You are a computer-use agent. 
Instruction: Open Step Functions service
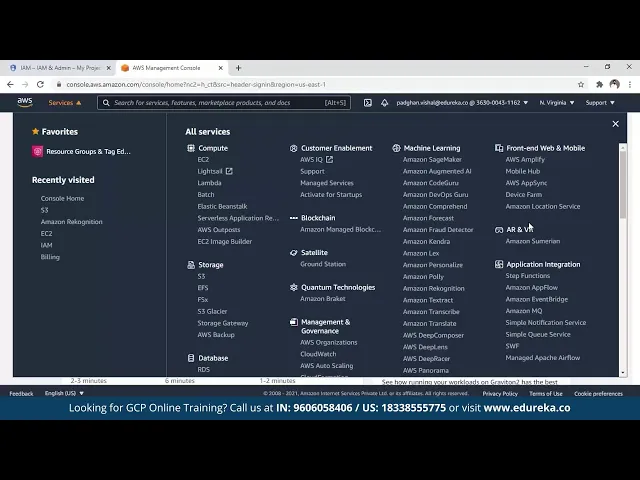[528, 276]
